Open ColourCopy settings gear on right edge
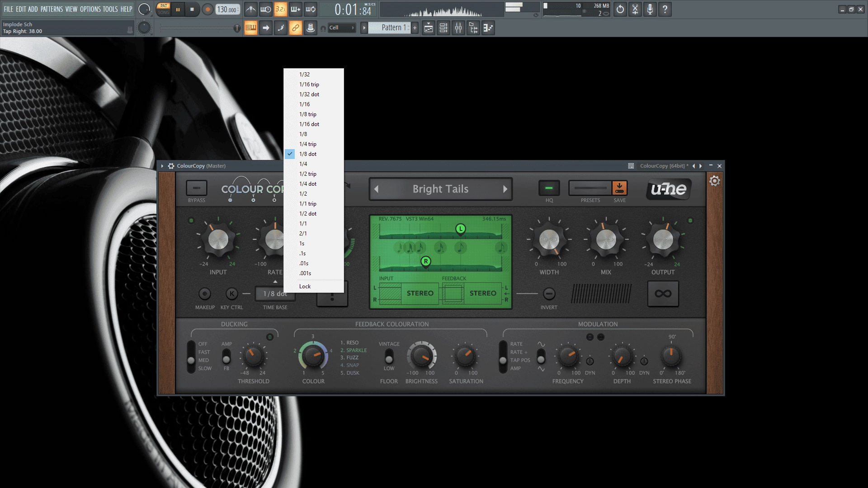The width and height of the screenshot is (868, 488). click(715, 181)
